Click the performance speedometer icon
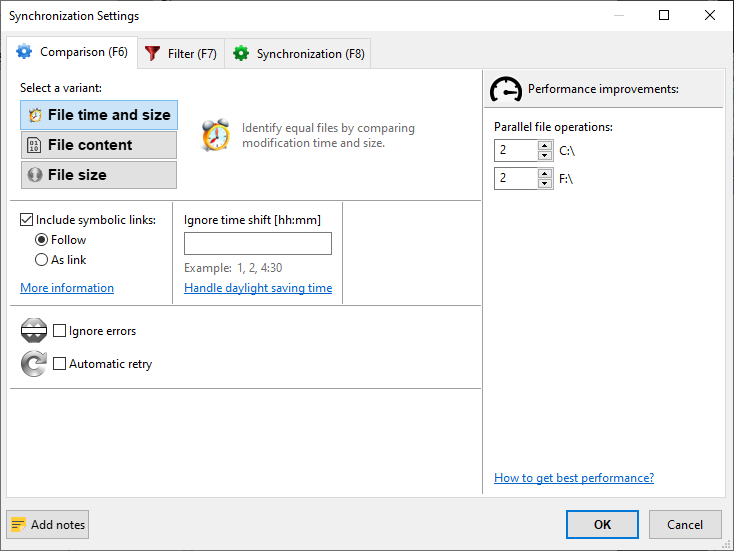Image resolution: width=734 pixels, height=551 pixels. click(x=506, y=90)
